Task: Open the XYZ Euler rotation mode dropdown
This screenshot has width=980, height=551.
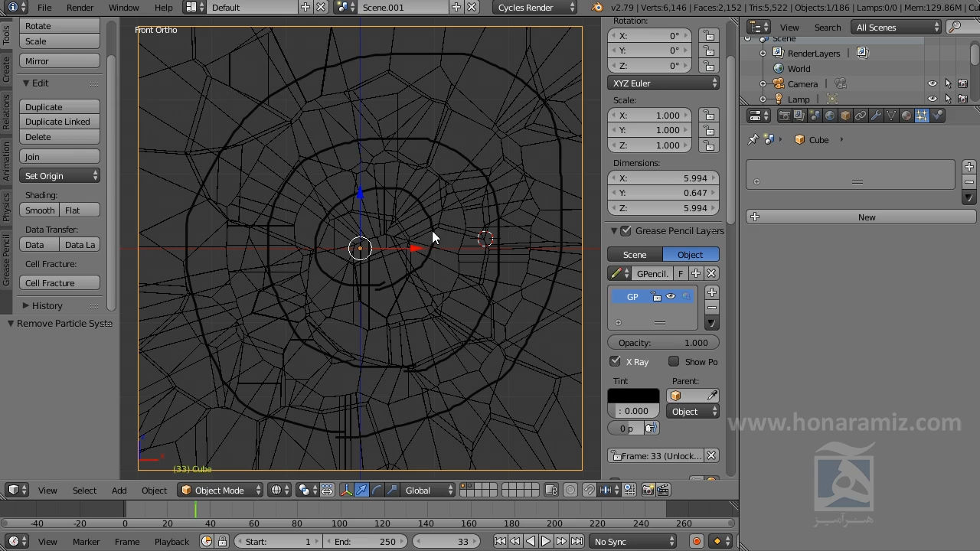Action: tap(664, 83)
